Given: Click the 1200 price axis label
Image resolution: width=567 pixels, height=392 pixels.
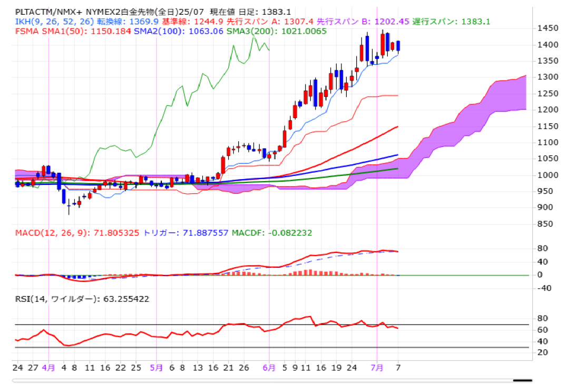Looking at the screenshot, I should click(x=548, y=110).
